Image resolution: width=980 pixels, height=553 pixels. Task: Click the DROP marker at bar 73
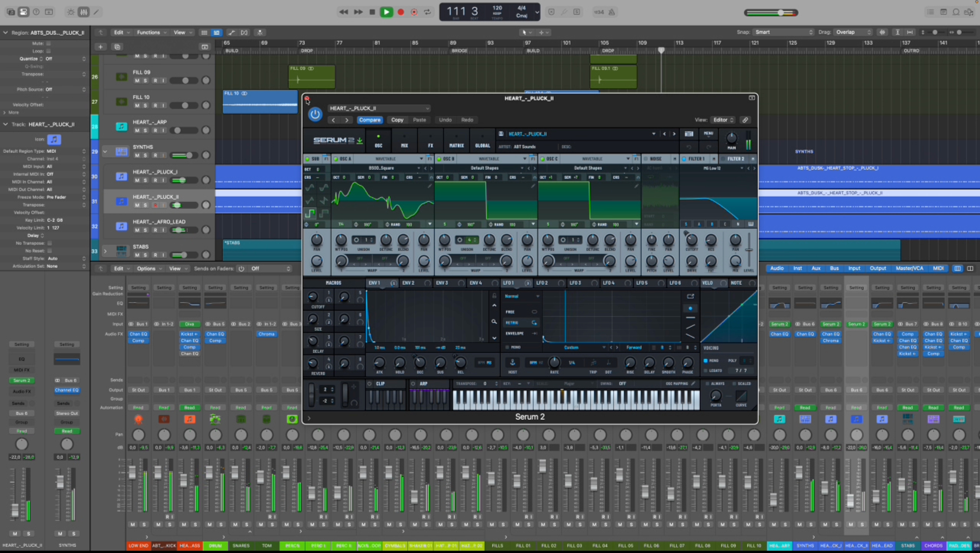[307, 51]
